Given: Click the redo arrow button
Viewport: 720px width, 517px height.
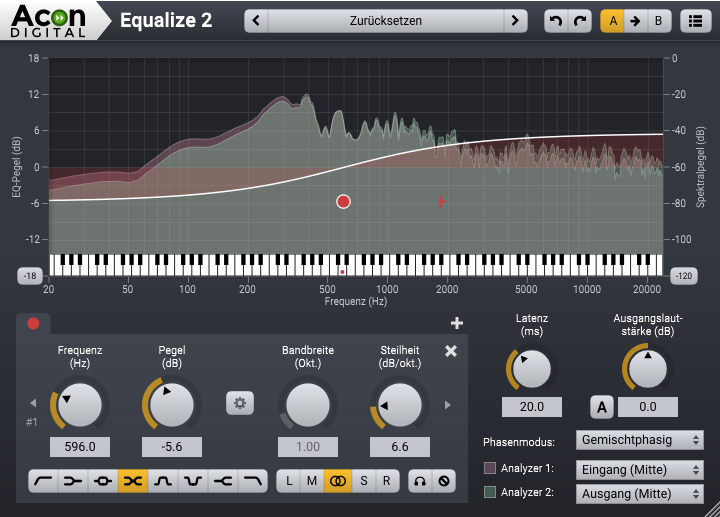Looking at the screenshot, I should coord(580,21).
